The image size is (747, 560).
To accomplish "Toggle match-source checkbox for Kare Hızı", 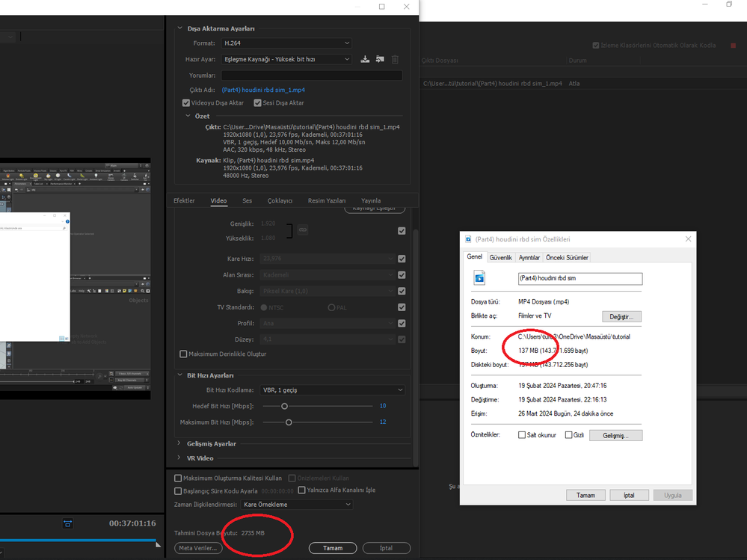I will [402, 259].
